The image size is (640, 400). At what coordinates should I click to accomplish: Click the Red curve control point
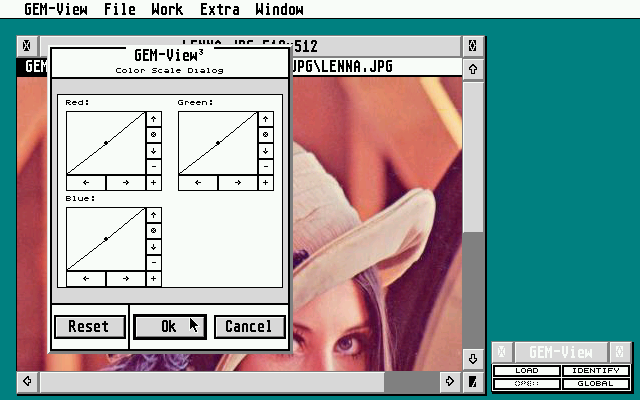click(106, 143)
